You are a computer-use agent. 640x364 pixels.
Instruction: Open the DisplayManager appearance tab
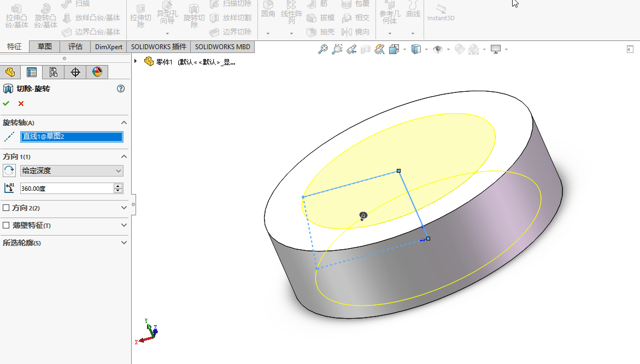point(97,72)
